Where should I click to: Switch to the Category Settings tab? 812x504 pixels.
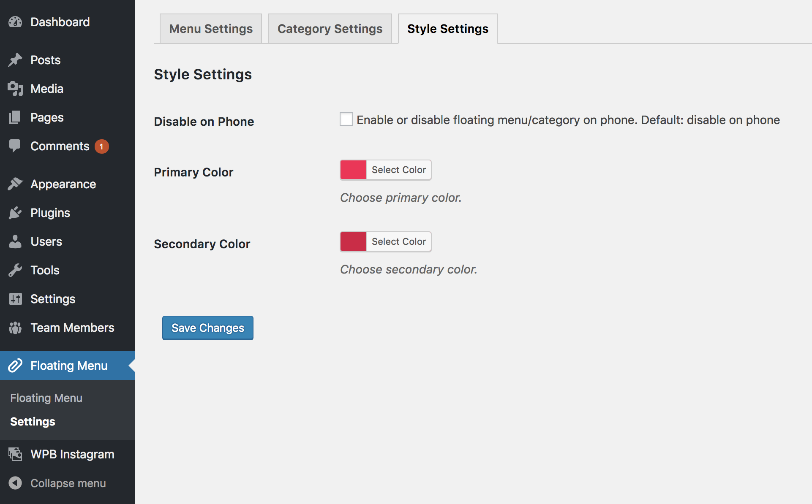pos(330,29)
